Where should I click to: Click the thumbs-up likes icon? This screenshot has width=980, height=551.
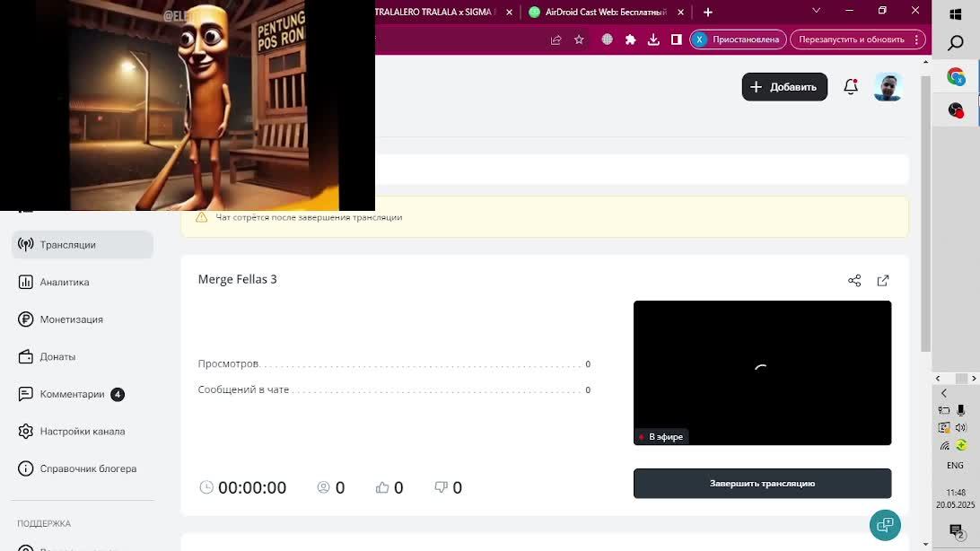click(x=382, y=487)
